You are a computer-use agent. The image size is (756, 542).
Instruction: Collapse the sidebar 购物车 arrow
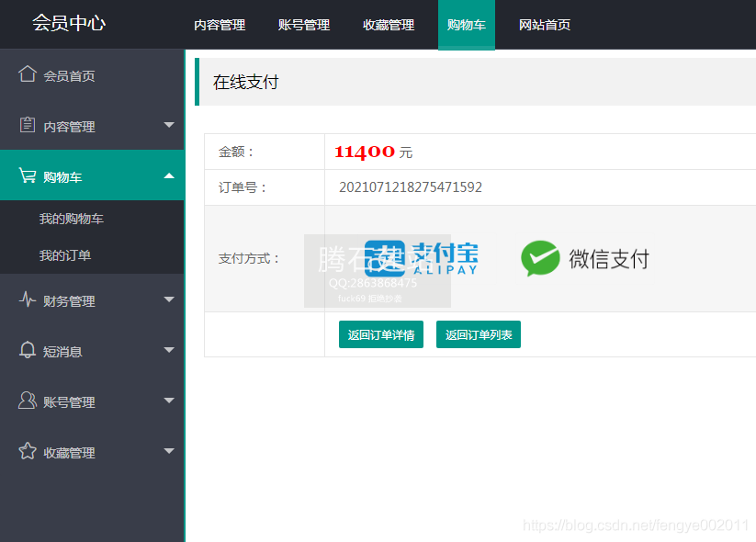[x=169, y=175]
